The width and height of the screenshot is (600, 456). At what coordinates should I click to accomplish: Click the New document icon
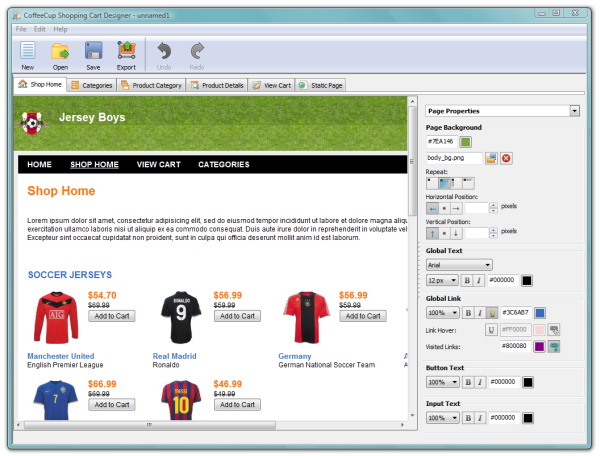28,51
